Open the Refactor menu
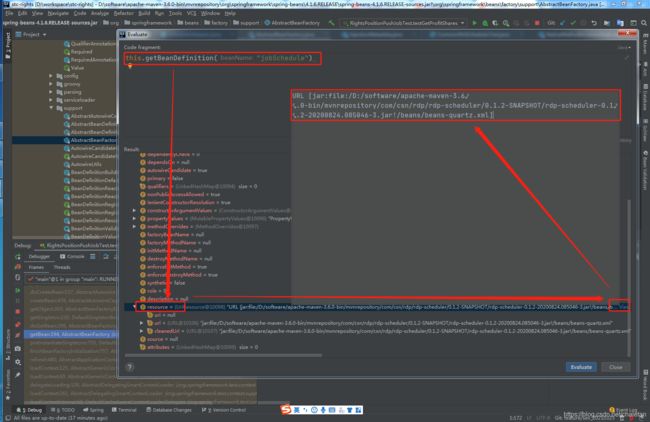 tap(124, 13)
